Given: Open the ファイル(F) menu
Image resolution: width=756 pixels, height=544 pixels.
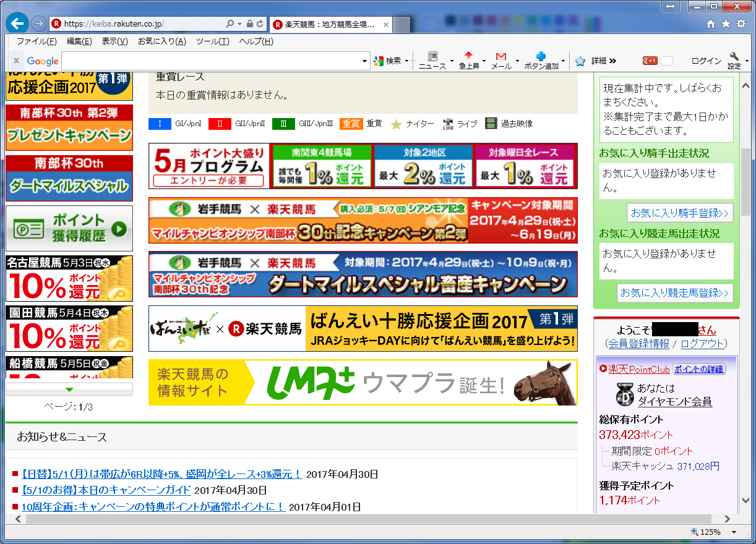Looking at the screenshot, I should [x=37, y=41].
